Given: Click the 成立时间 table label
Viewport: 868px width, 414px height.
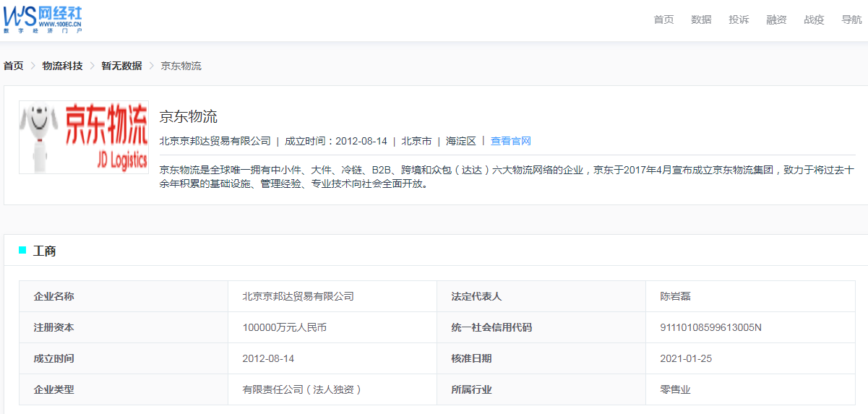Looking at the screenshot, I should coord(53,358).
